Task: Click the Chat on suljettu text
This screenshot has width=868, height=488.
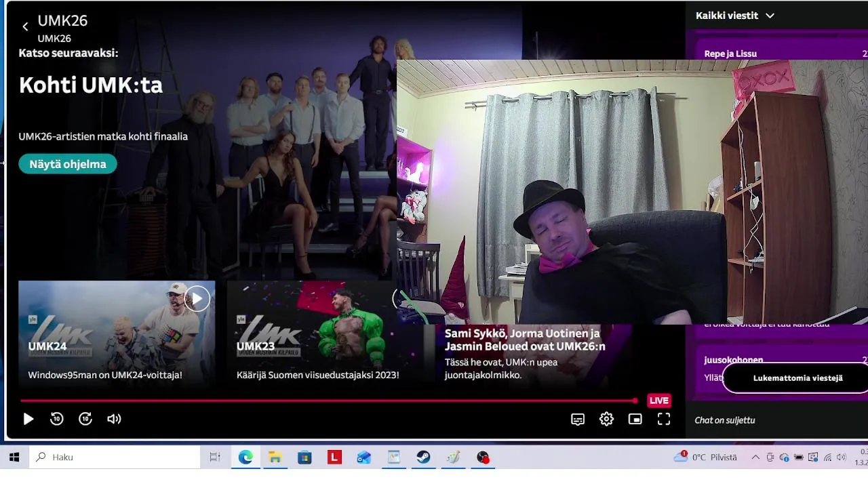Action: tap(725, 420)
